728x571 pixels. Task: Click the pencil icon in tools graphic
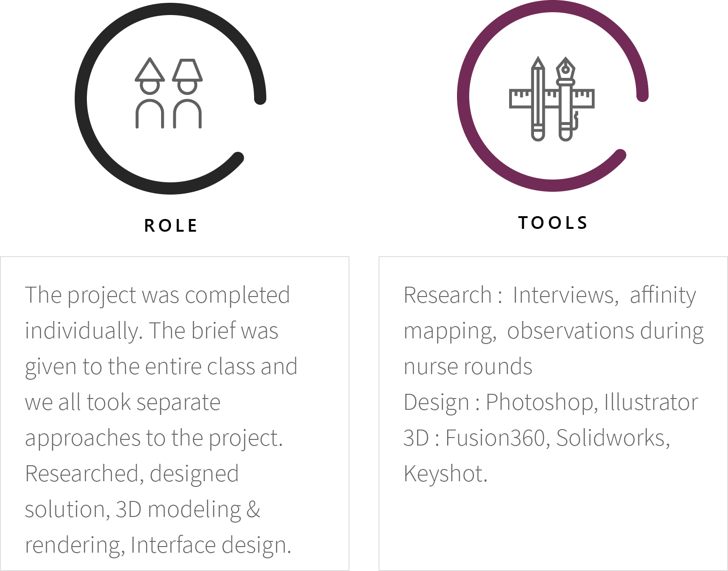(x=538, y=98)
